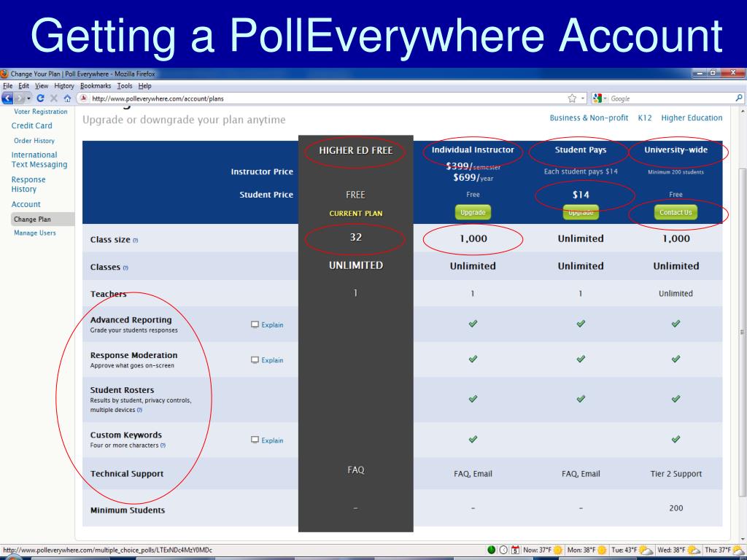This screenshot has width=747, height=560.
Task: Reload the page with the Refresh icon
Action: pos(41,98)
